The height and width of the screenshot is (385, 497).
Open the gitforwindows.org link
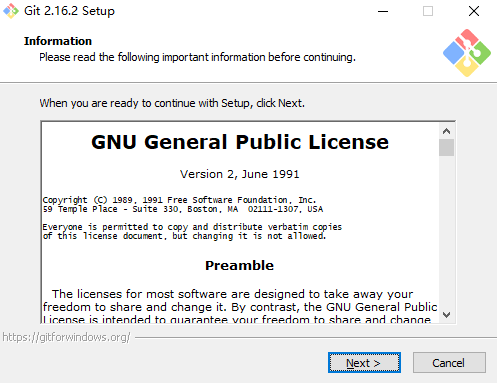[x=66, y=337]
